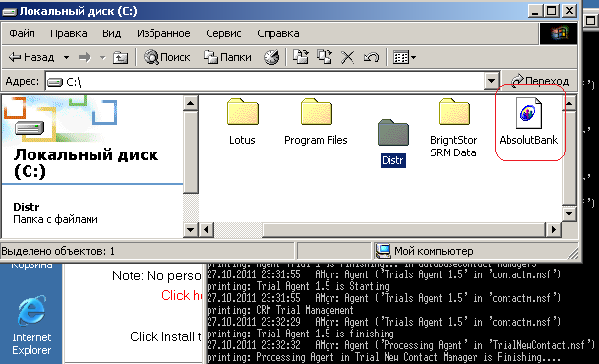The width and height of the screenshot is (599, 364).
Task: Click the drive icon in the title bar
Action: pyautogui.click(x=9, y=12)
